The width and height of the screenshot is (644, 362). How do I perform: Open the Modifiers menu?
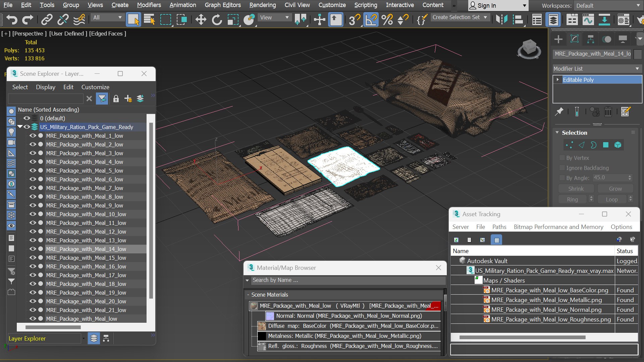[149, 5]
